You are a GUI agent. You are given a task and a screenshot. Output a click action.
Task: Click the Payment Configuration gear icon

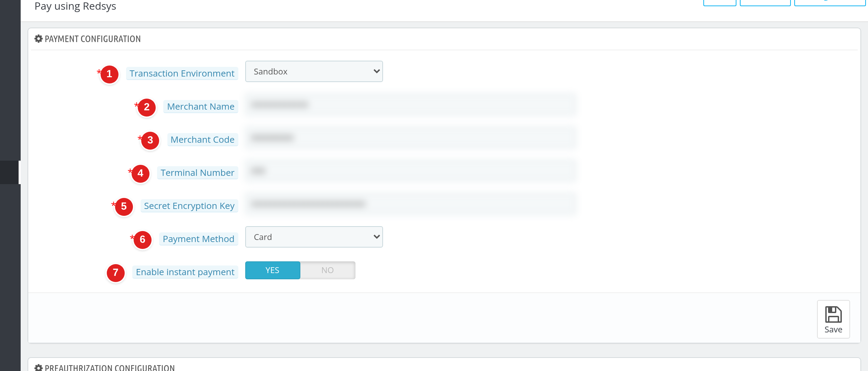click(39, 39)
